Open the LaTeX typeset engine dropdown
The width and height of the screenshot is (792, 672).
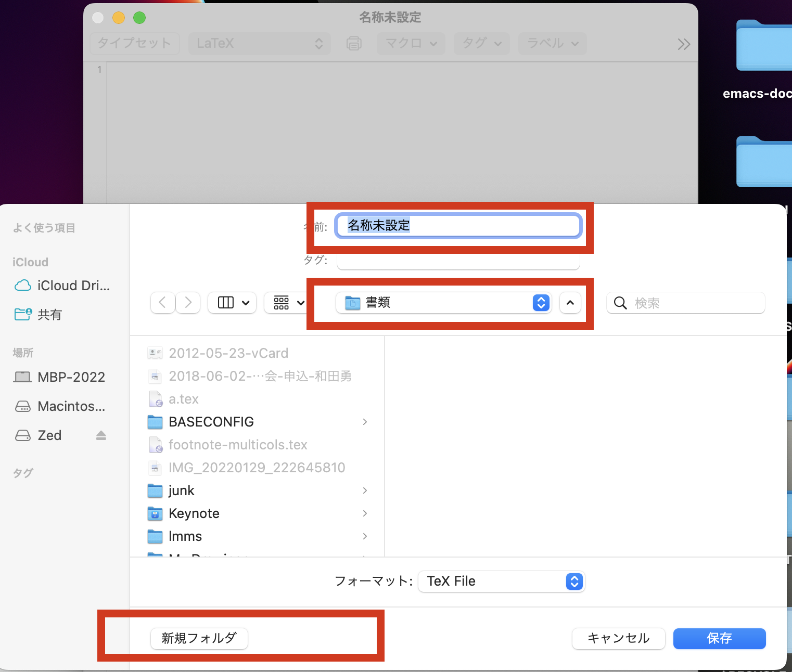pos(259,43)
